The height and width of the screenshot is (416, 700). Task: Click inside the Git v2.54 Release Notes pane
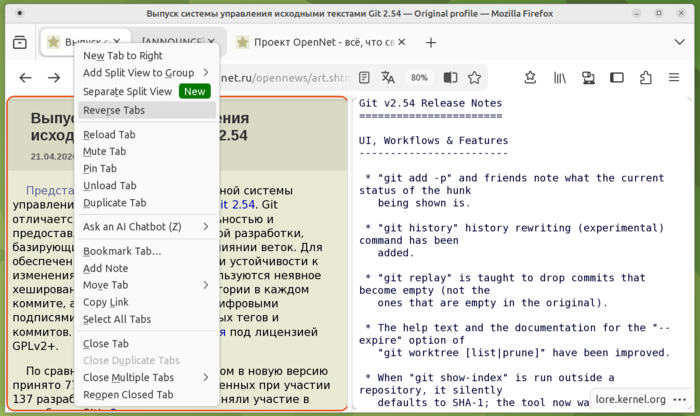click(x=520, y=250)
